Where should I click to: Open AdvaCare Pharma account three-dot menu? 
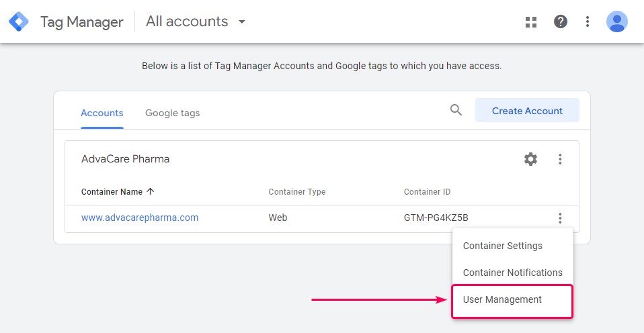click(560, 159)
